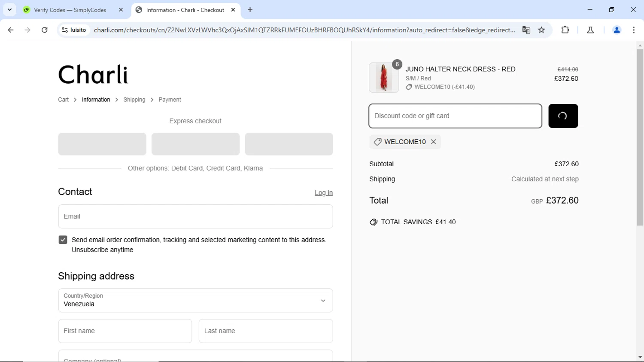Click the loading apply discount button
644x362 pixels.
click(563, 116)
